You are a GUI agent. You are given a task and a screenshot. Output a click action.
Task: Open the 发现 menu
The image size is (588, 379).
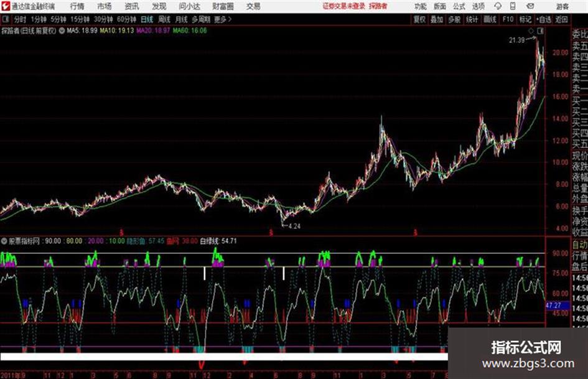point(159,6)
